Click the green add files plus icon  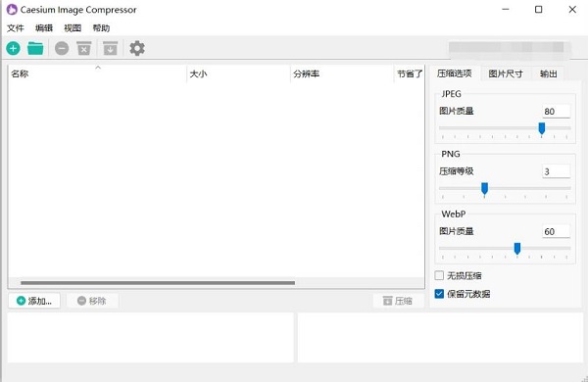(x=13, y=48)
